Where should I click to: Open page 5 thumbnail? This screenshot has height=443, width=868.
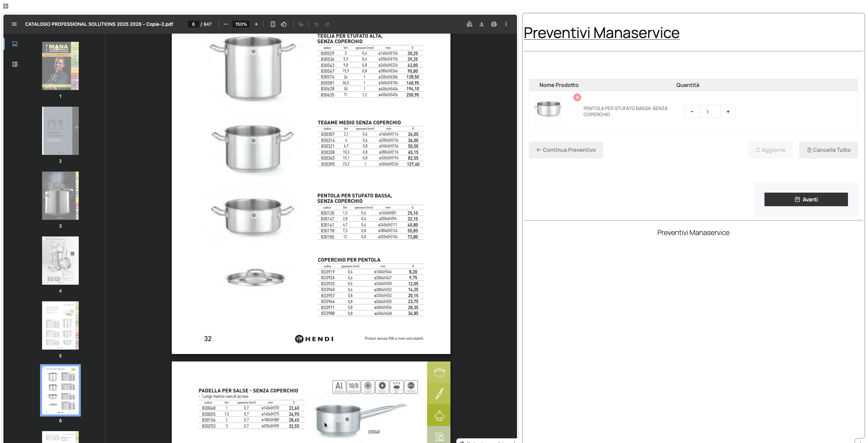(x=60, y=325)
